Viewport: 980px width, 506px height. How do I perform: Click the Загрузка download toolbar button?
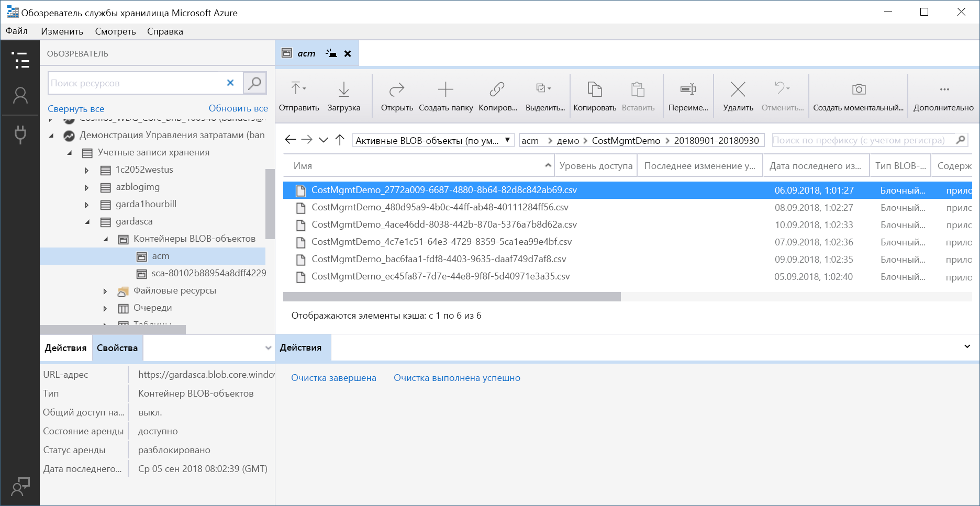coord(344,96)
